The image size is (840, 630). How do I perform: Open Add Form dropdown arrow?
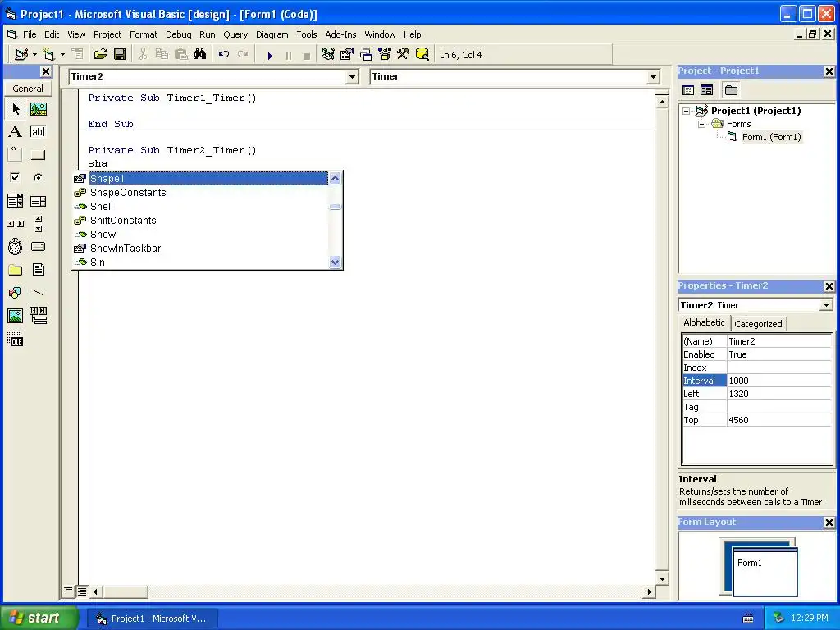pos(62,55)
